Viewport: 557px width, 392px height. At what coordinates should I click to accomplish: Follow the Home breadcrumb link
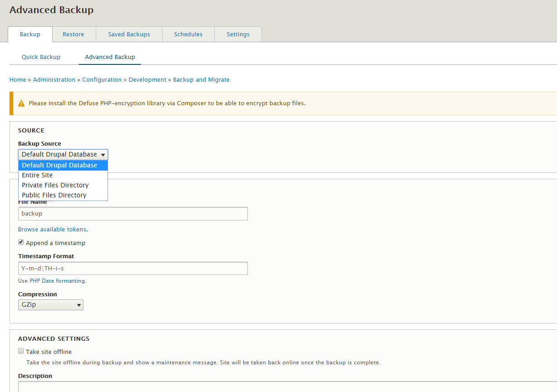(18, 80)
